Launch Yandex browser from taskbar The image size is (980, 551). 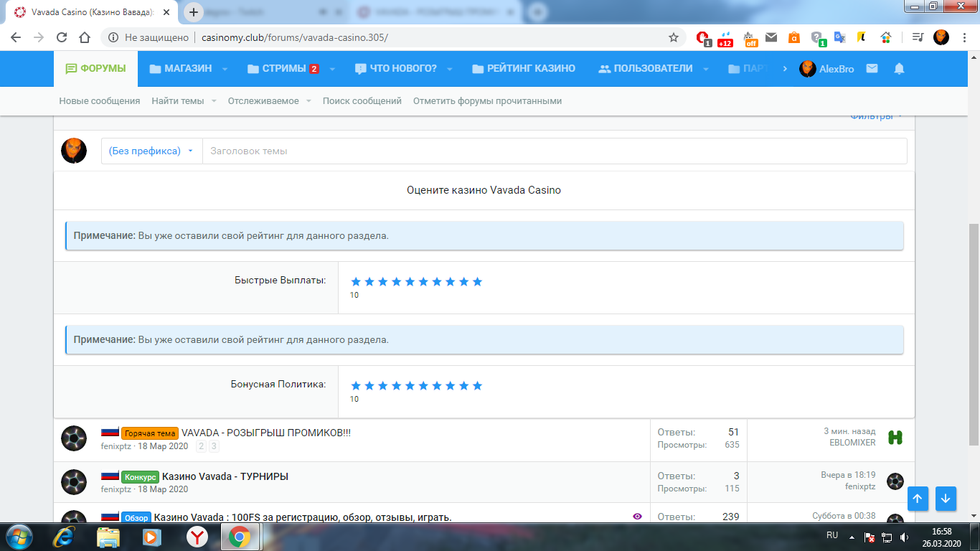(197, 536)
